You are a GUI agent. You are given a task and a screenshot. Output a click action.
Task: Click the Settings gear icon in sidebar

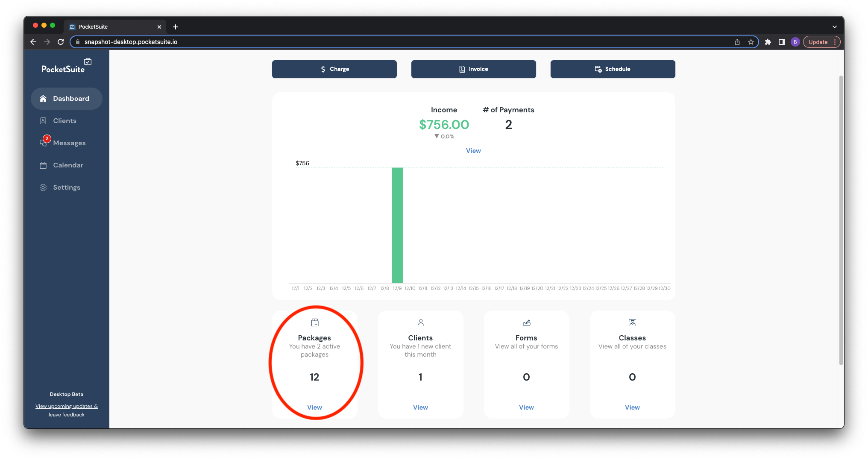pos(43,188)
